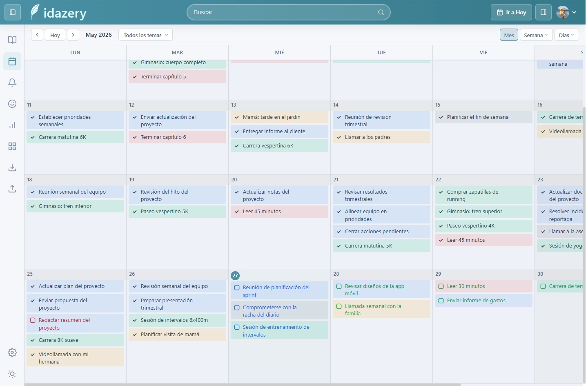
Task: Click the Hoy button
Action: click(x=55, y=35)
